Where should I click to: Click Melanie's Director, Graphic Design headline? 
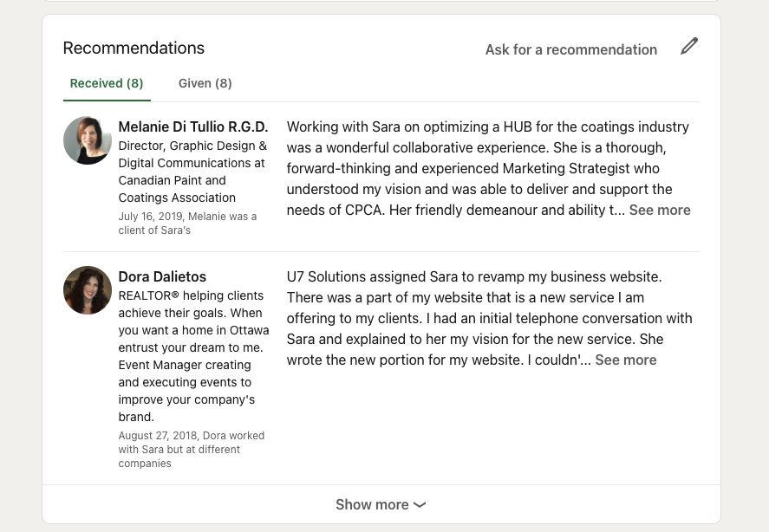pyautogui.click(x=192, y=172)
